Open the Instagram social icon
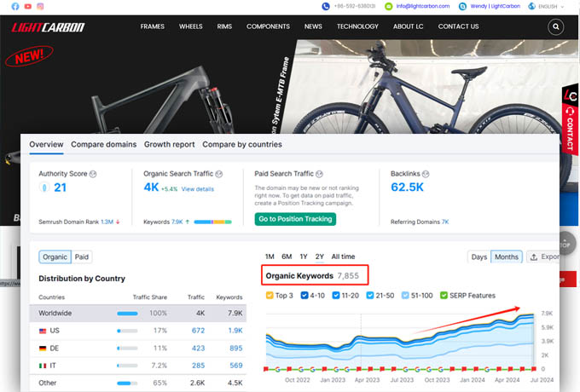 tap(40, 6)
